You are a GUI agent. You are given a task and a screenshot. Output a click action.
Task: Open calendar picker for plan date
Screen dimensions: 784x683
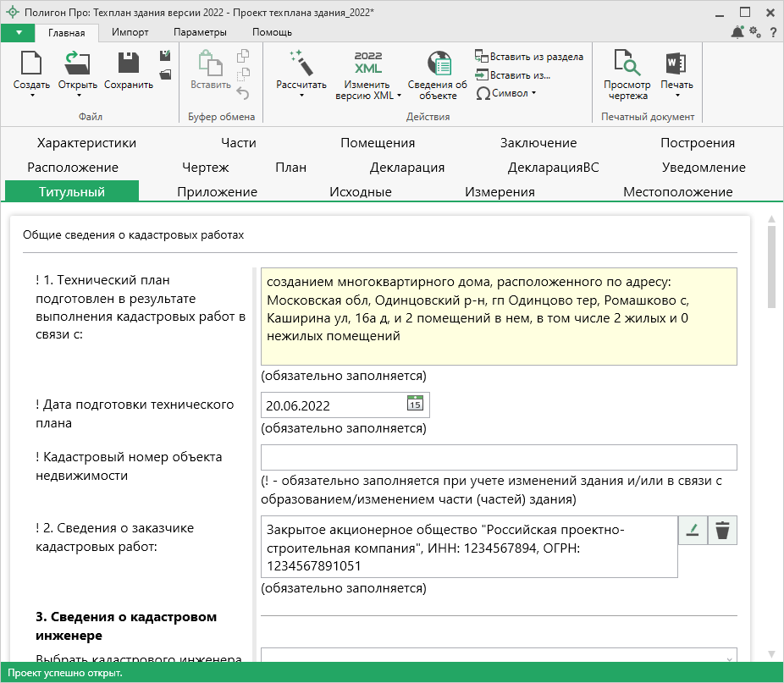(415, 405)
